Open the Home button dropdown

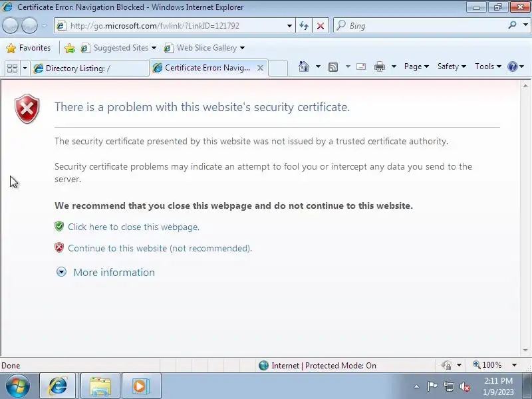tap(318, 66)
